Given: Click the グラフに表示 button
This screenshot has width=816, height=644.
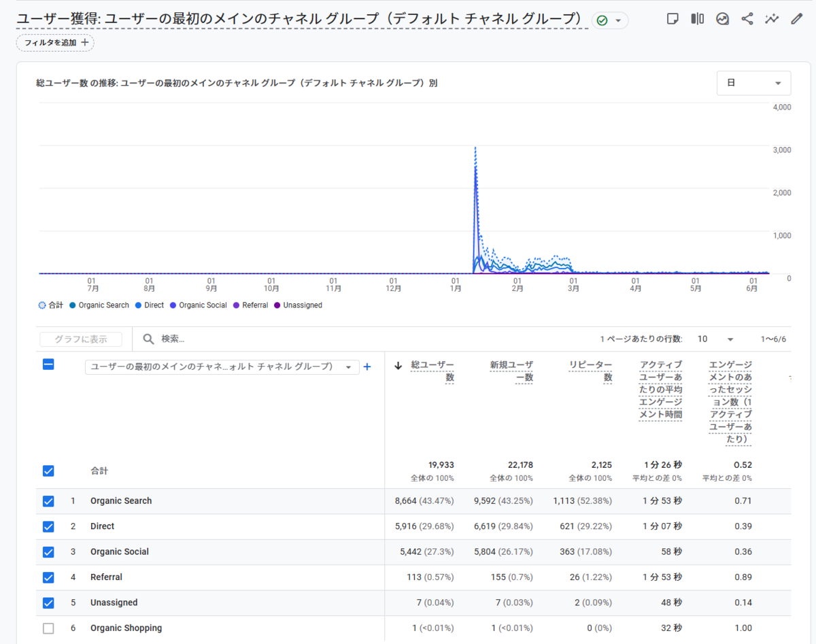Looking at the screenshot, I should tap(81, 339).
